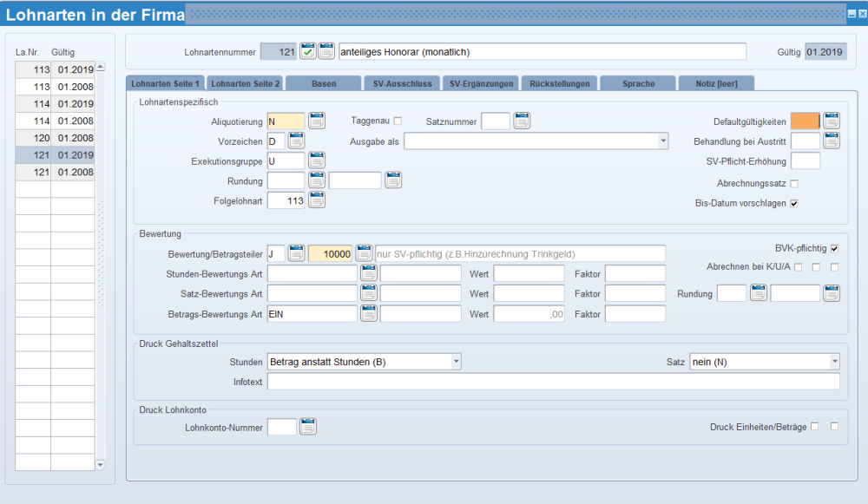The height and width of the screenshot is (504, 868).
Task: Open lookup icon beside Lohnkonto-Nummer field
Action: pyautogui.click(x=308, y=426)
